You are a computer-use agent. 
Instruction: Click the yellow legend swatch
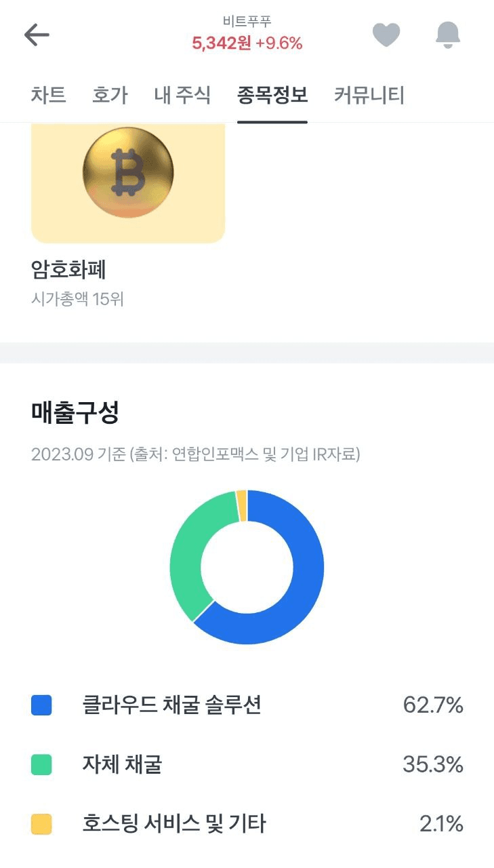point(41,825)
